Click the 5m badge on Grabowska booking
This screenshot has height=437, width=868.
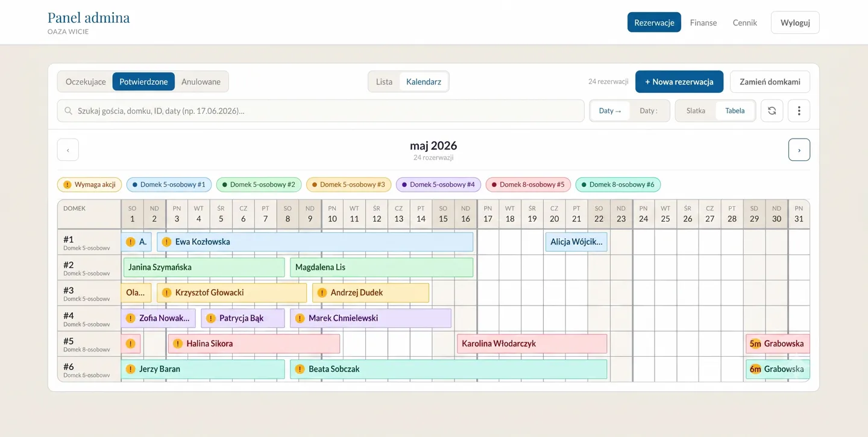[755, 344]
